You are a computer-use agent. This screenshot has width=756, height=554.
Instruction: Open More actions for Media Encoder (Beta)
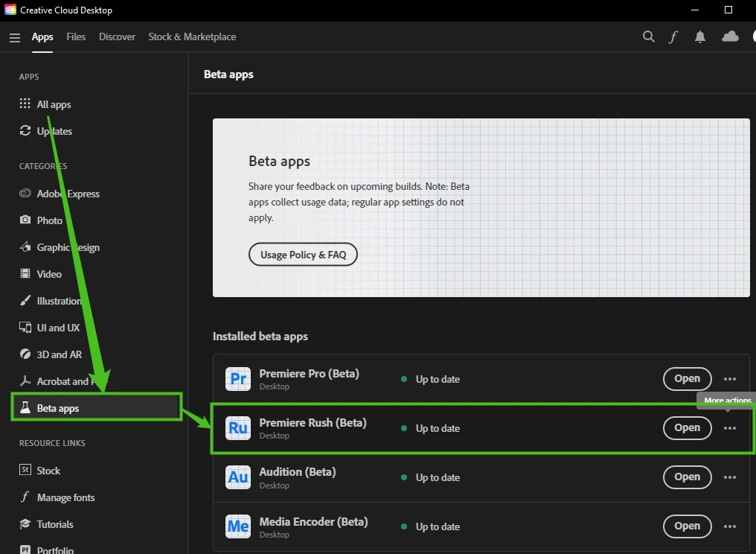tap(729, 527)
